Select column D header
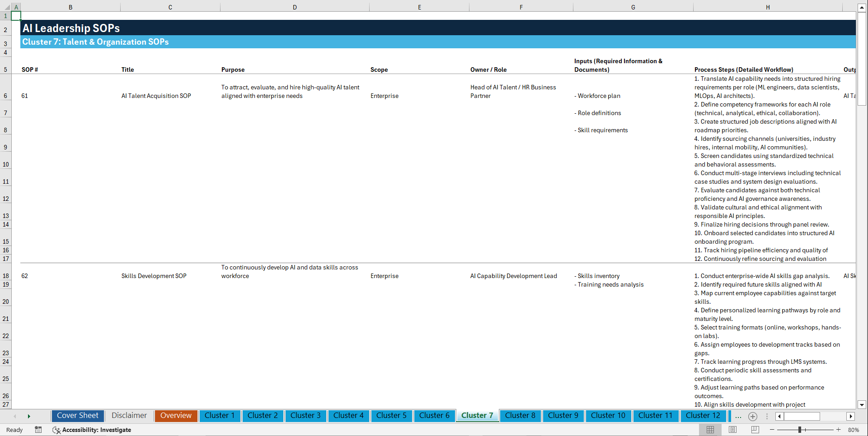This screenshot has width=868, height=436. pos(295,7)
